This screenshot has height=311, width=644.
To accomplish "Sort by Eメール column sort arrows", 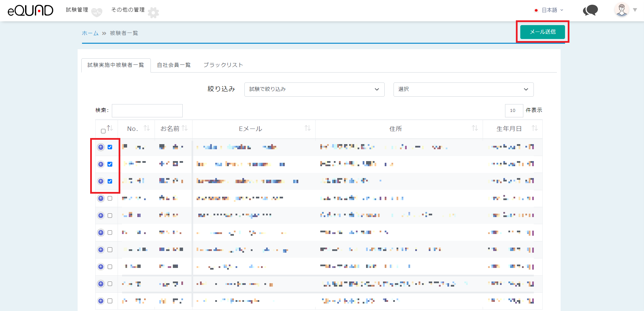I will click(307, 128).
